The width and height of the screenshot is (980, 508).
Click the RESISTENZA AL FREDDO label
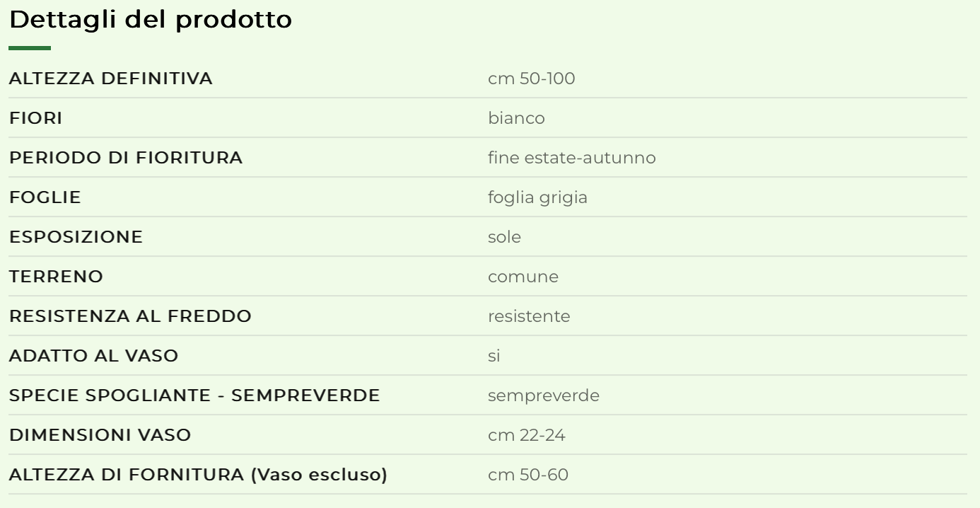point(130,316)
